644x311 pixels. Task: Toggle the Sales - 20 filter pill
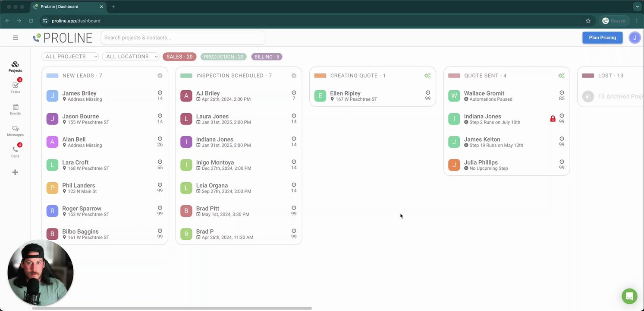click(179, 57)
